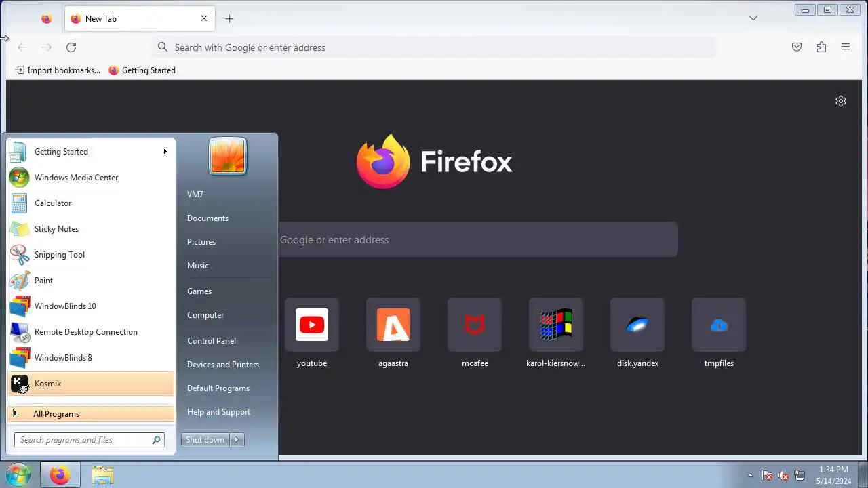Open Action Center flag icon
868x488 pixels.
[767, 476]
